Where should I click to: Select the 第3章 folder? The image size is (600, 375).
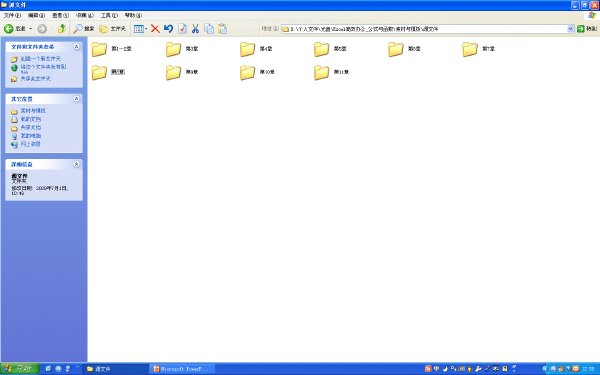182,49
